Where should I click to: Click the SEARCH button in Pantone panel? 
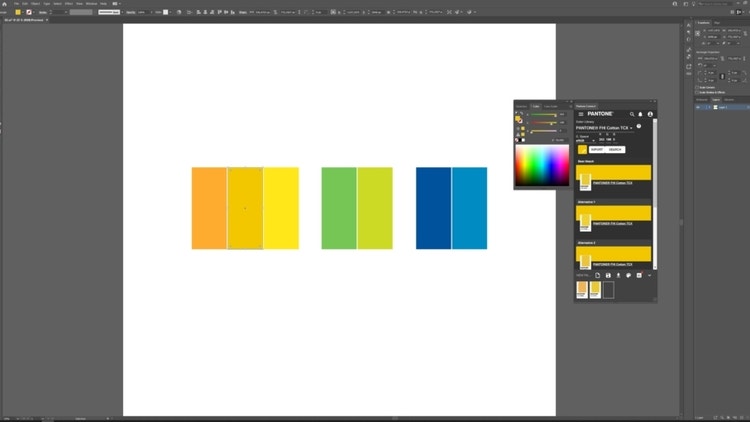(615, 150)
